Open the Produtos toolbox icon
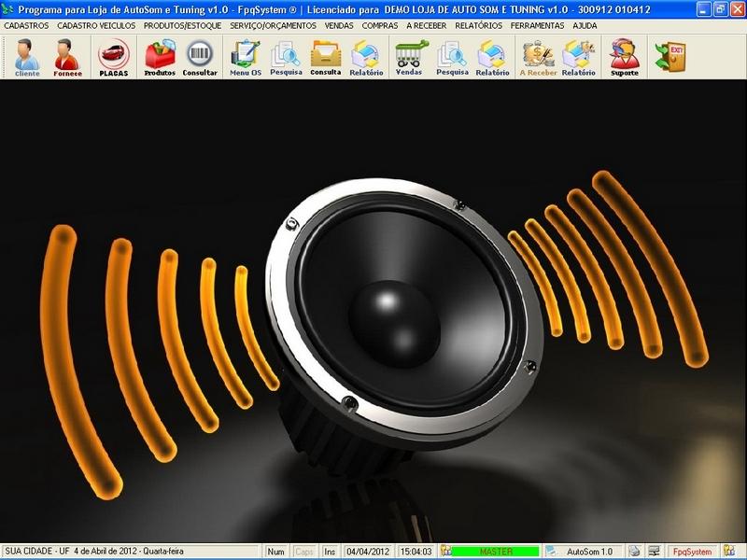This screenshot has height=560, width=747. pyautogui.click(x=160, y=57)
